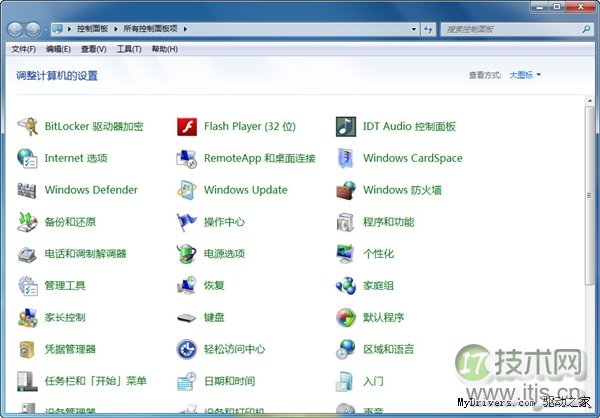The image size is (600, 418).
Task: Click the Windows Update text label
Action: click(x=246, y=190)
